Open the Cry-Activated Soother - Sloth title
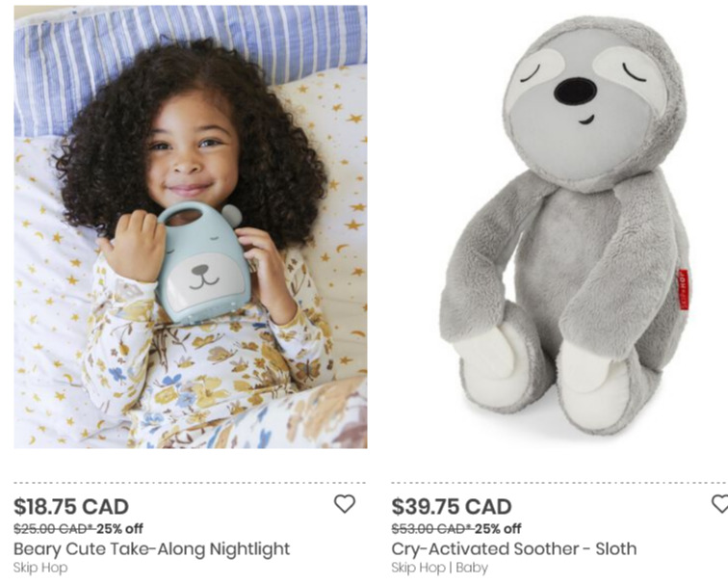The width and height of the screenshot is (728, 585). click(x=514, y=548)
